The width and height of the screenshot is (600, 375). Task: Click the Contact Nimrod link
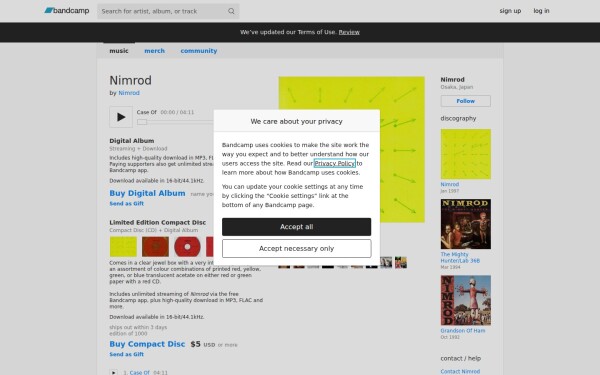click(x=460, y=372)
